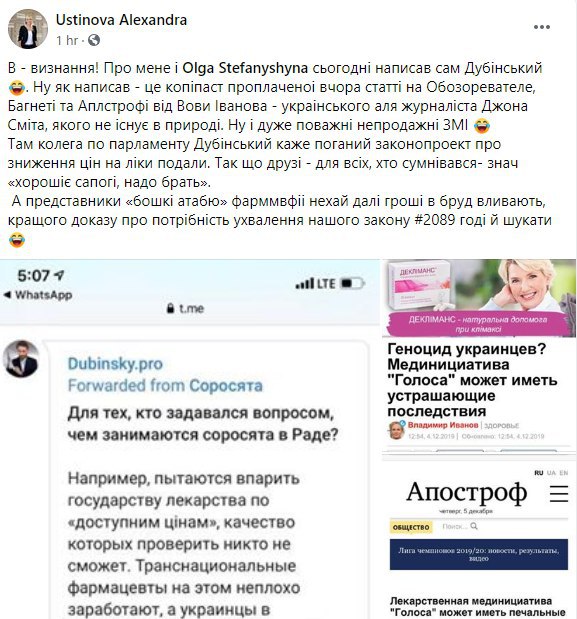
Task: Open the tagged Olga Stefanyshyna profile
Action: tap(245, 68)
